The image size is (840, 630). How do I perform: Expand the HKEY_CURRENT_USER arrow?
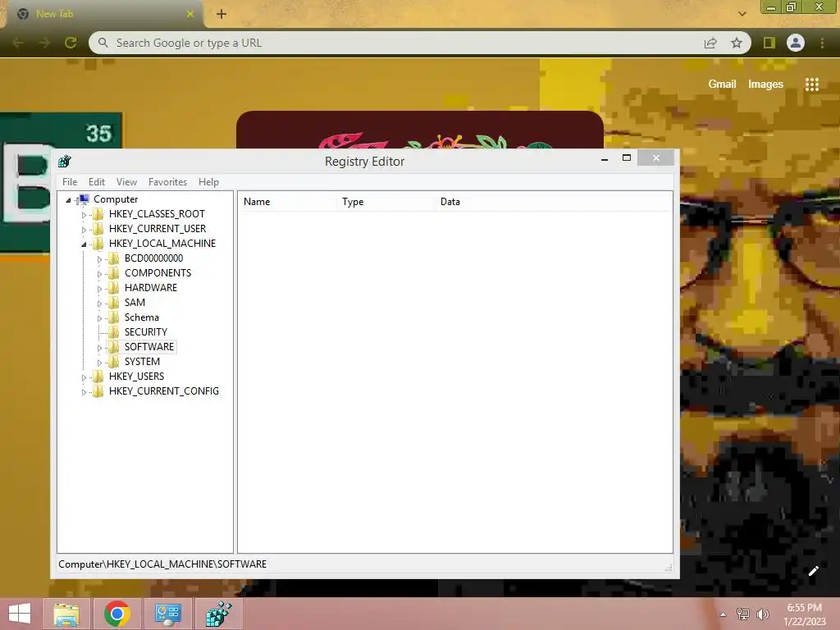84,230
